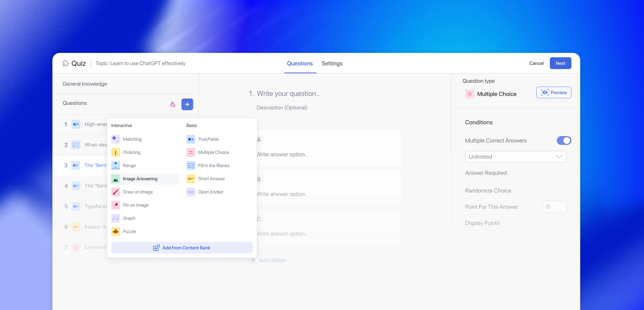Viewport: 644px width, 310px height.
Task: Click the blue plus add-question button
Action: 187,104
